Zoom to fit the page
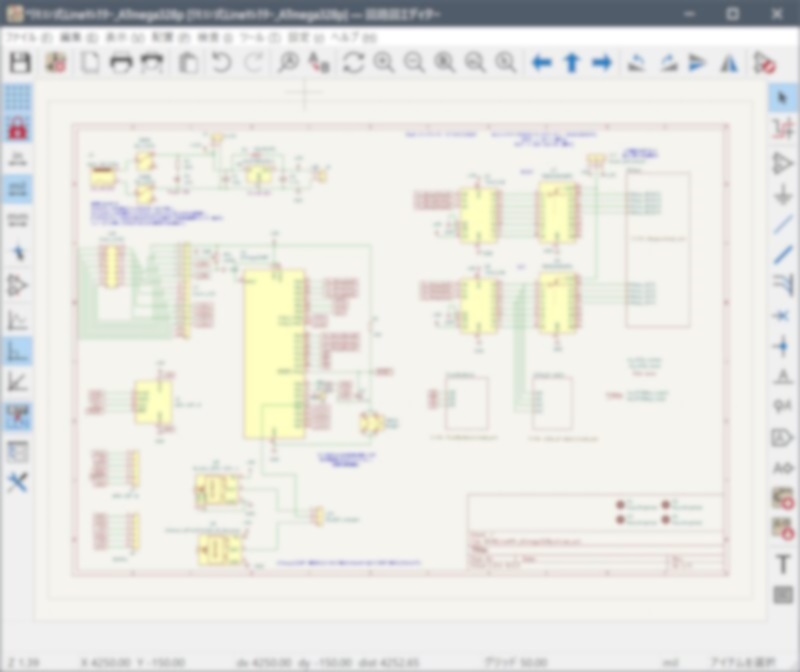The height and width of the screenshot is (672, 800). tap(445, 63)
